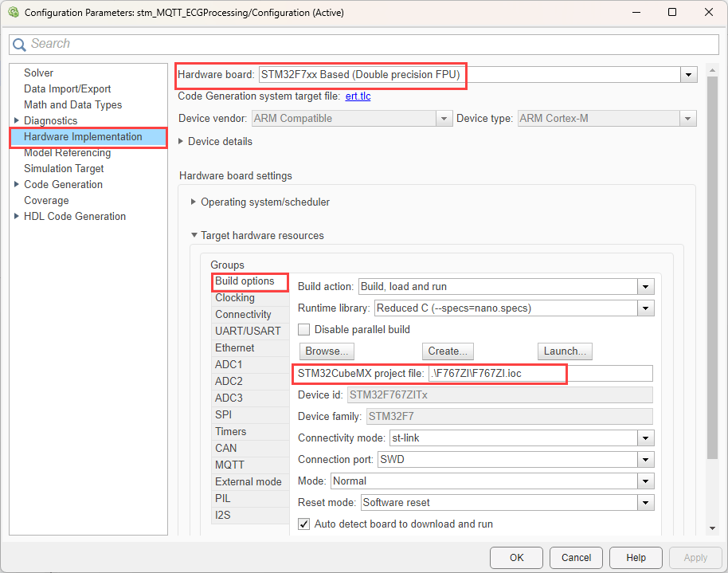Screen dimensions: 728x573
Task: Click the search magnifier icon
Action: click(20, 45)
